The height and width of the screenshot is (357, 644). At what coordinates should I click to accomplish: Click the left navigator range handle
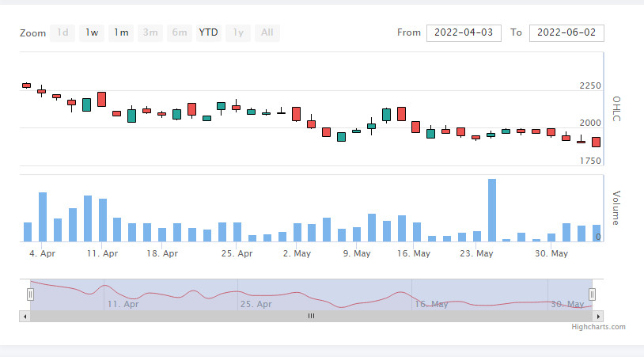[30, 294]
